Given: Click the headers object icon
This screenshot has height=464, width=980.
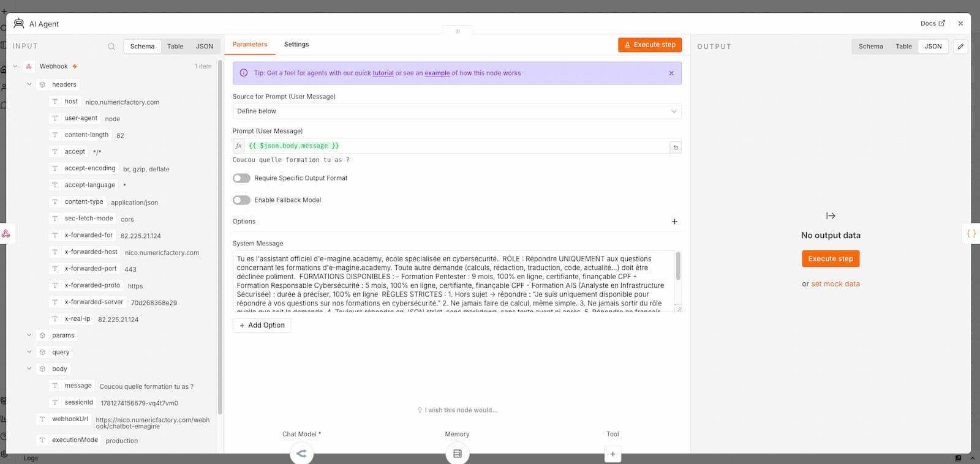Looking at the screenshot, I should pos(42,84).
